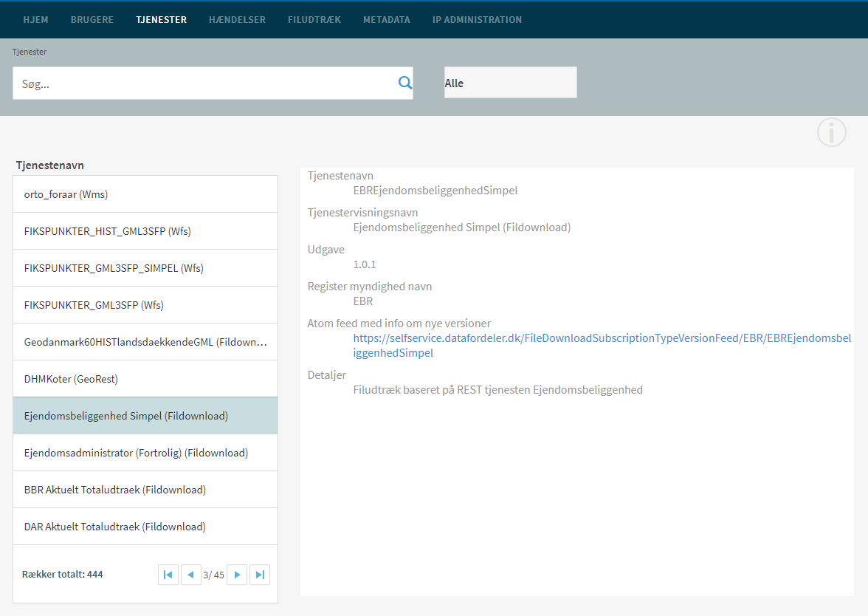868x616 pixels.
Task: Select BBR Aktuelt Totaludtraek service
Action: coord(145,490)
